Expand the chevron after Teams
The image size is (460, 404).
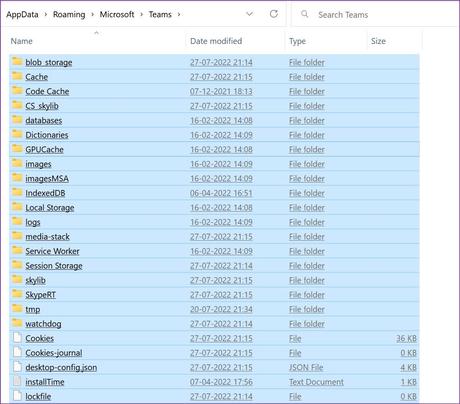pyautogui.click(x=179, y=15)
